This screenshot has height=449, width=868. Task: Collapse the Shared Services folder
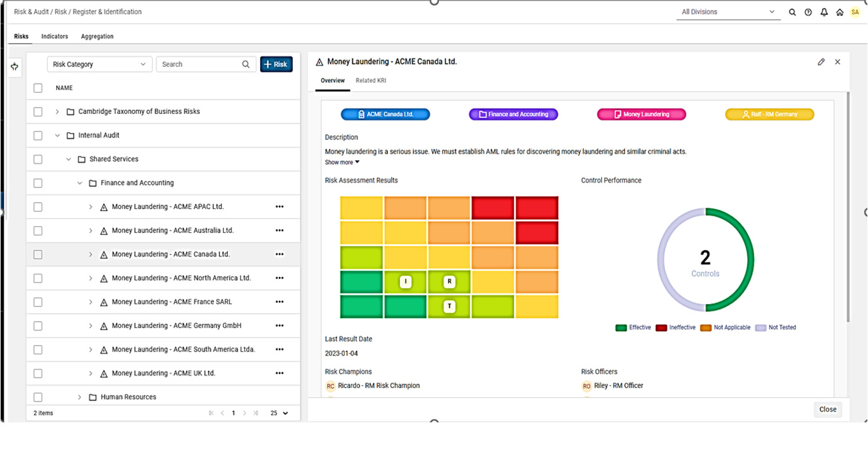(x=68, y=160)
